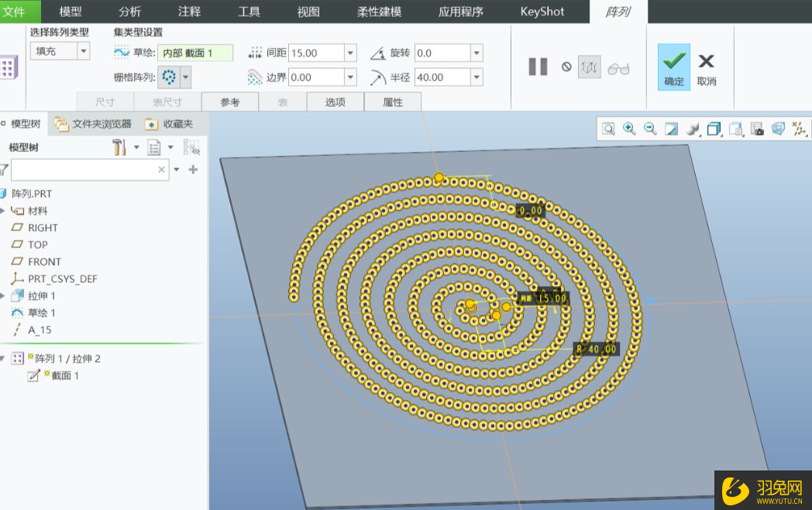The image size is (812, 510).
Task: Toggle the attached preview mode button
Action: [x=590, y=67]
